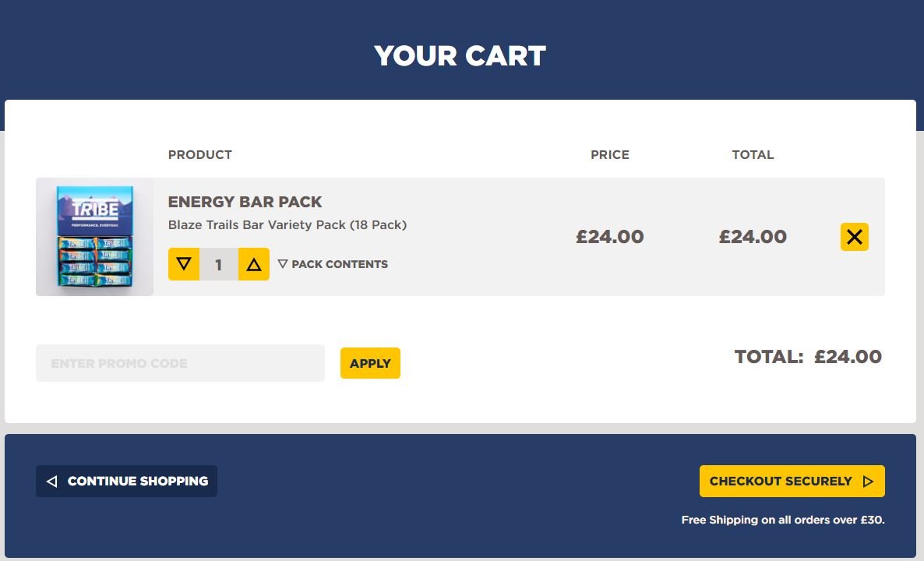Click the Checkout Securely button label

tap(781, 481)
